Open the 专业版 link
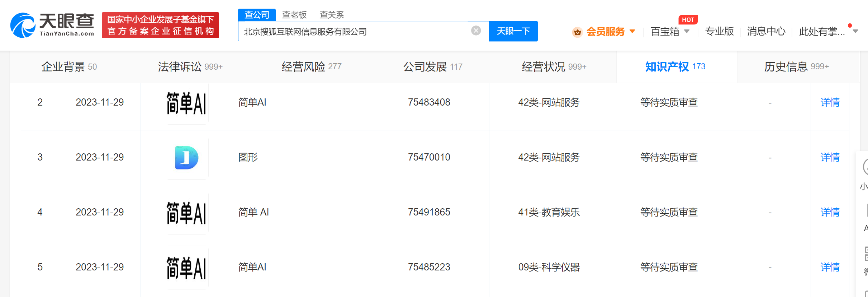Image resolution: width=868 pixels, height=297 pixels. [719, 32]
